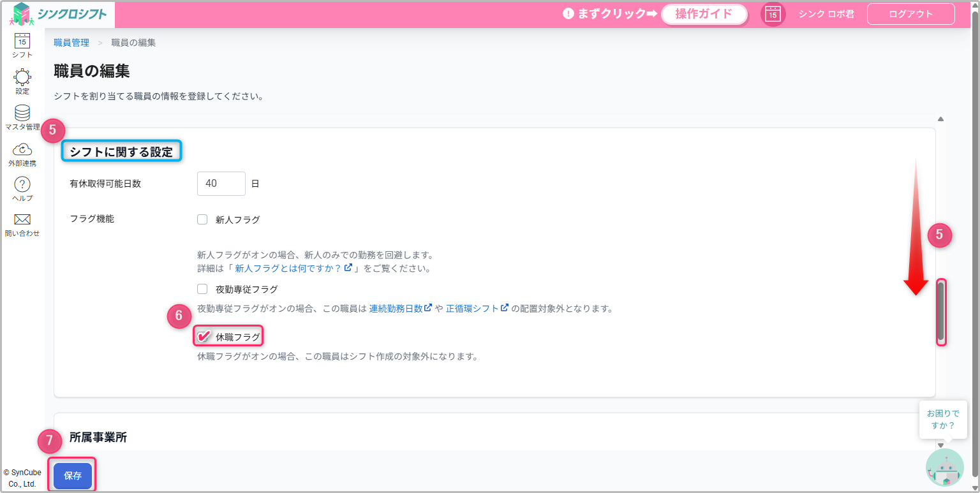Screen dimensions: 980x493
Task: Click the SyncroShift logo
Action: (59, 14)
